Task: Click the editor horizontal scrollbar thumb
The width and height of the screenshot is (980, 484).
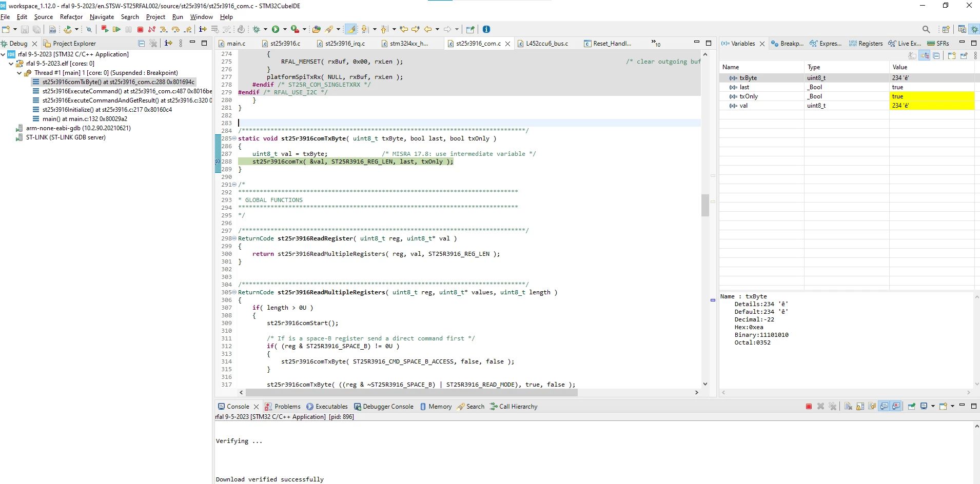Action: click(411, 392)
